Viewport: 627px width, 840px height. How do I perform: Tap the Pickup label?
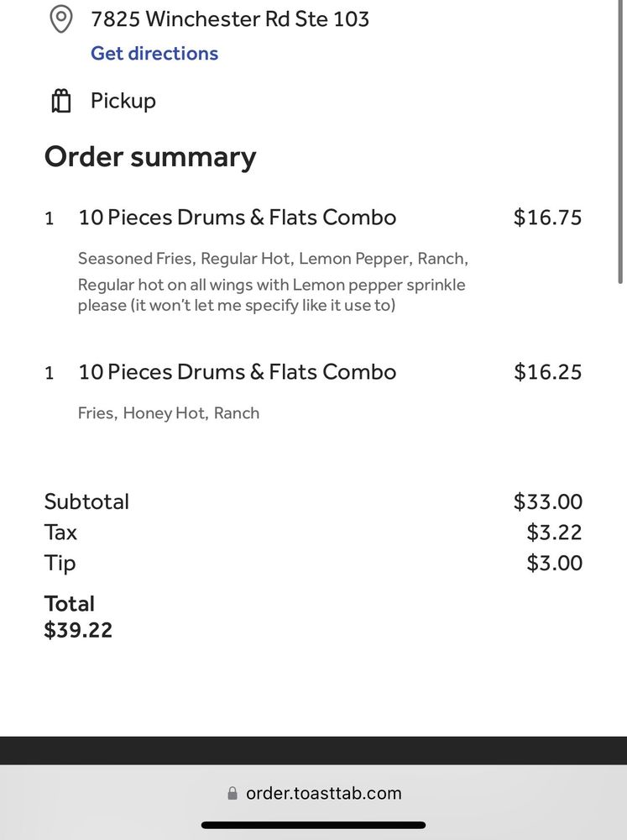[123, 101]
